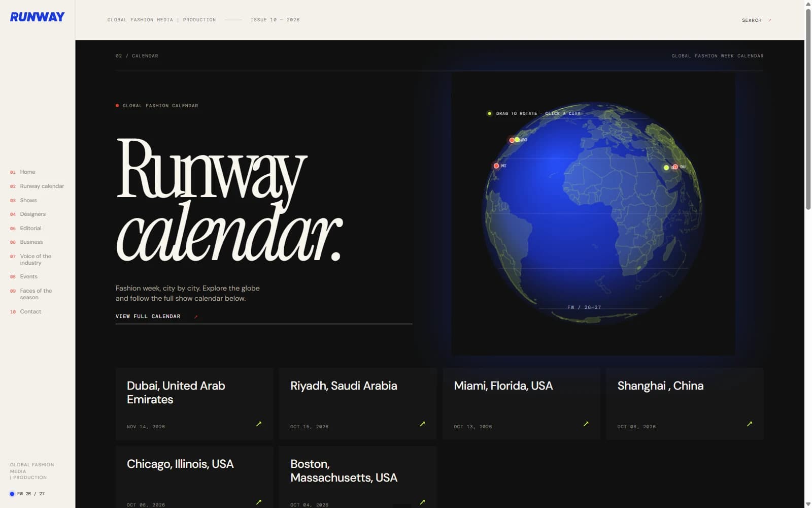Open the Boston, Massachusetts, USA card

pyautogui.click(x=358, y=477)
